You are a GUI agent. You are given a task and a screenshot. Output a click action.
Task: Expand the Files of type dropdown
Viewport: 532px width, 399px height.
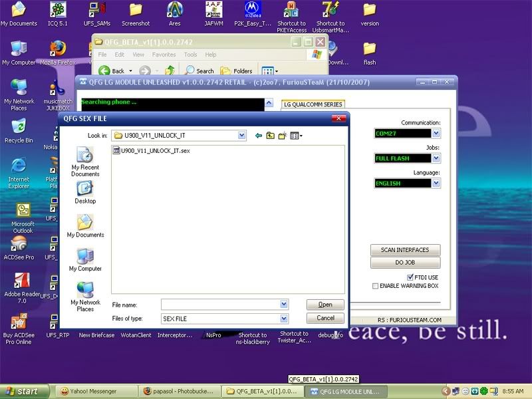click(x=284, y=319)
